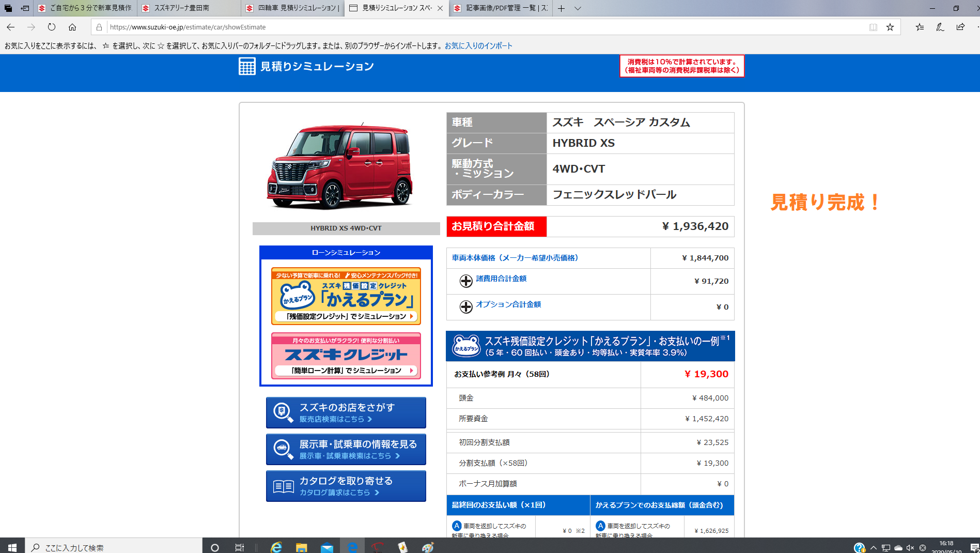Click the shop search magnifier icon
This screenshot has height=553, width=980.
283,412
